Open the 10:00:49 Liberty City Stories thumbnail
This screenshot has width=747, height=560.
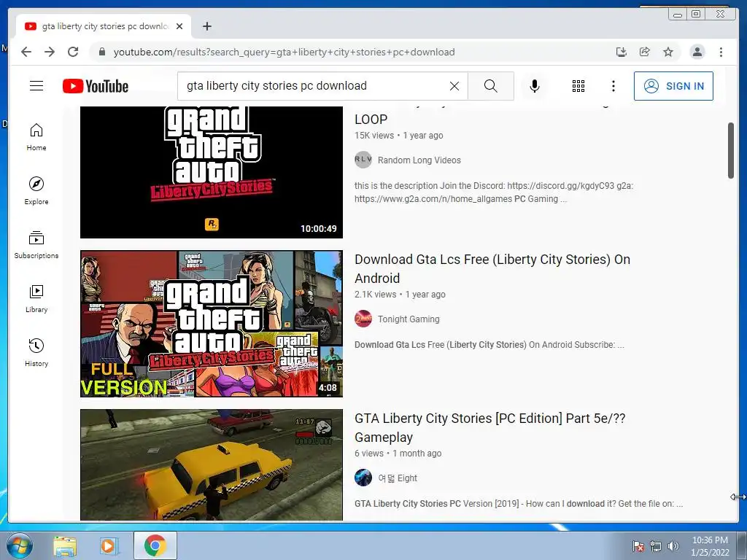coord(212,172)
